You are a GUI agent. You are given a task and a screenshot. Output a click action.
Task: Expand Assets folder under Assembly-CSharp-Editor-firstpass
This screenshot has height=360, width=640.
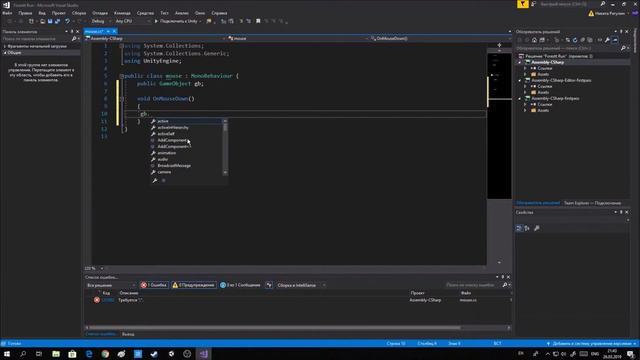point(525,92)
